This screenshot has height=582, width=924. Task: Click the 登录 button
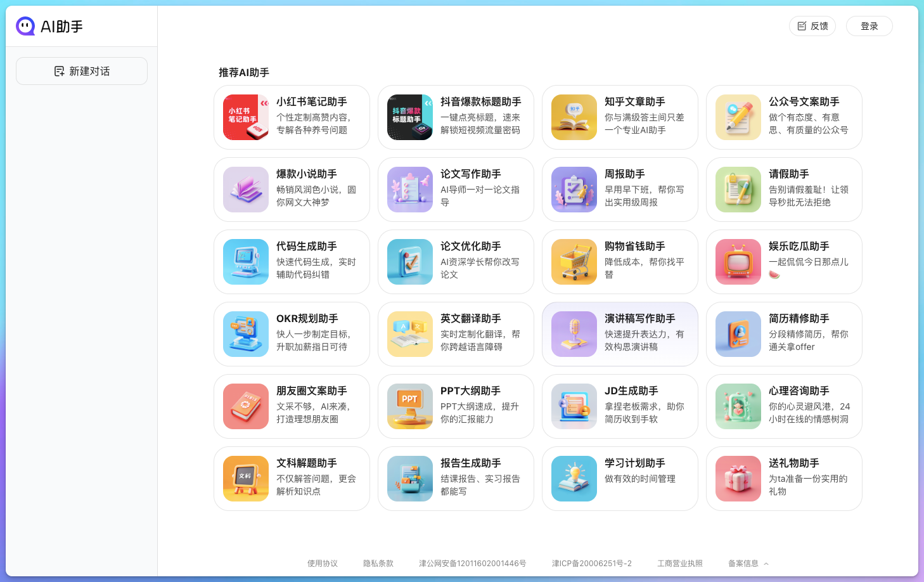(869, 26)
